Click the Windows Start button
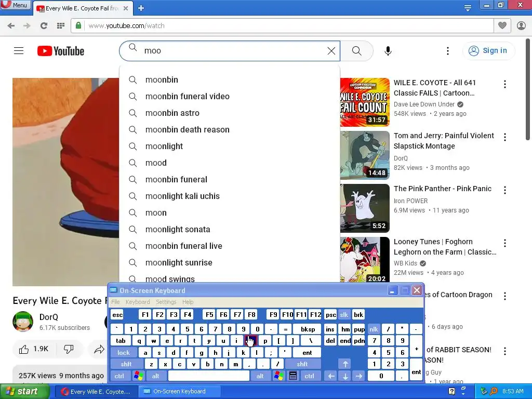Image resolution: width=532 pixels, height=399 pixels. 24,391
